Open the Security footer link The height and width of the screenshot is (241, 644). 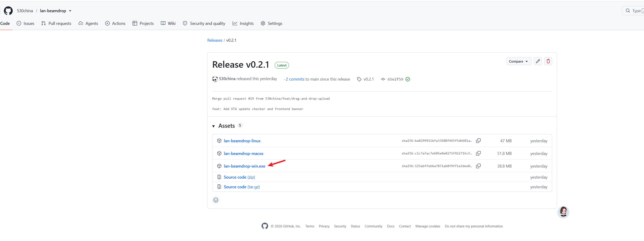click(340, 226)
